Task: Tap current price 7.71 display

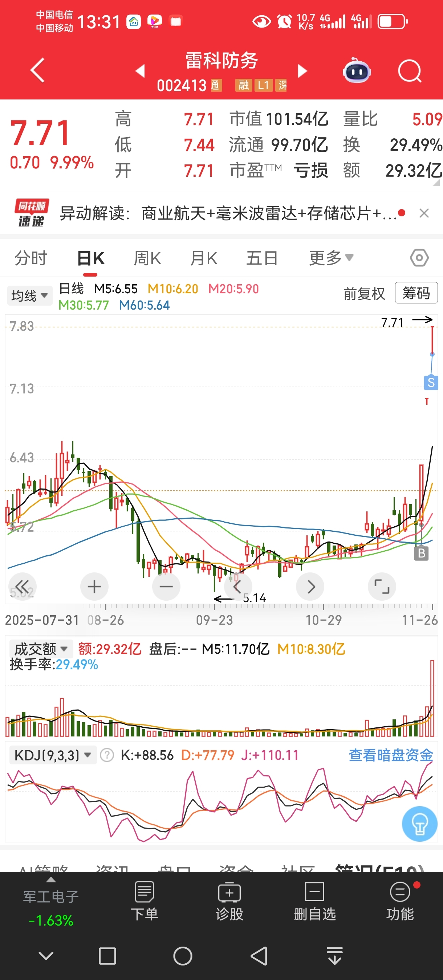Action: pos(40,133)
